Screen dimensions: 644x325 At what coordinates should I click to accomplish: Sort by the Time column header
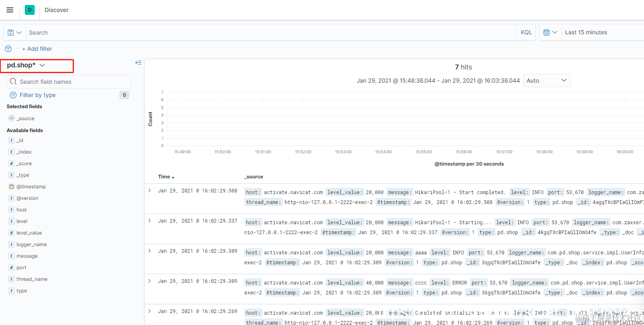tap(166, 177)
